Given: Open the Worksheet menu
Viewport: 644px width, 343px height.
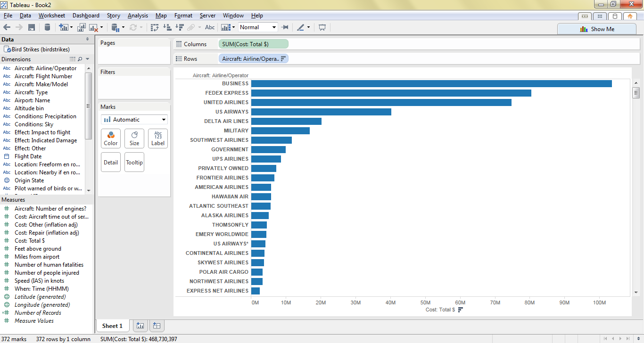Looking at the screenshot, I should pos(52,16).
